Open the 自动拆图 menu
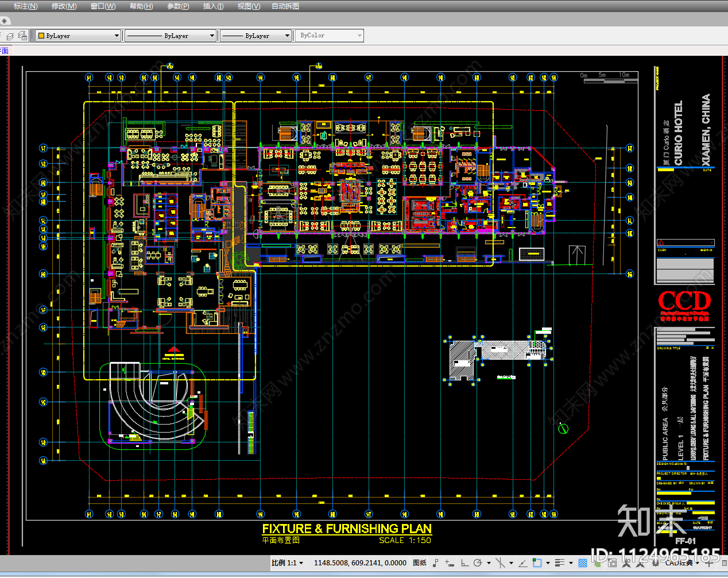The width and height of the screenshot is (728, 578). (x=285, y=6)
